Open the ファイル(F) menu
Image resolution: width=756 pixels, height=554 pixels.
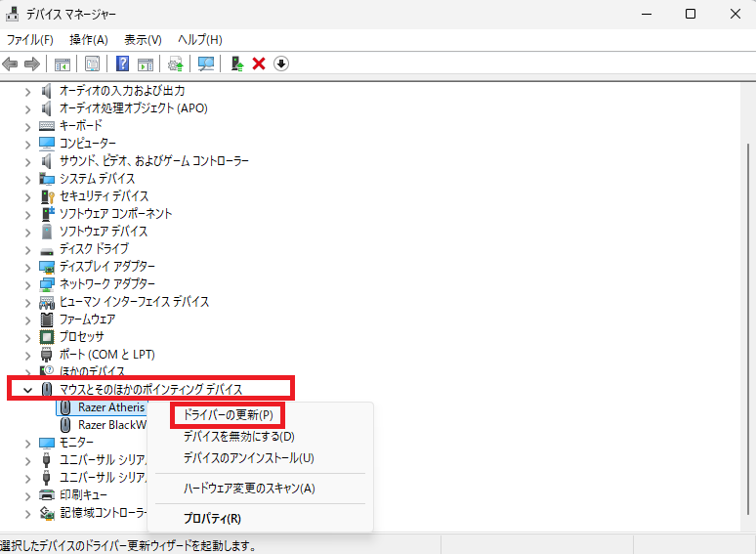pyautogui.click(x=30, y=39)
